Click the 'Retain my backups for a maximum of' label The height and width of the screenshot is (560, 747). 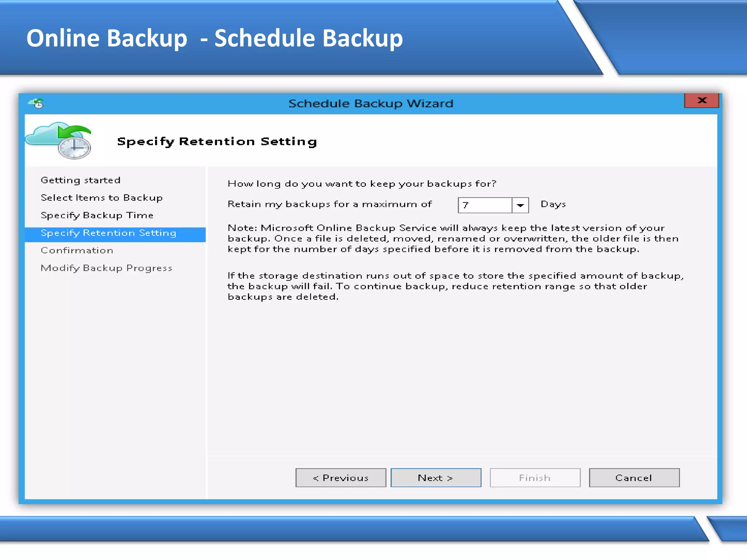point(330,204)
